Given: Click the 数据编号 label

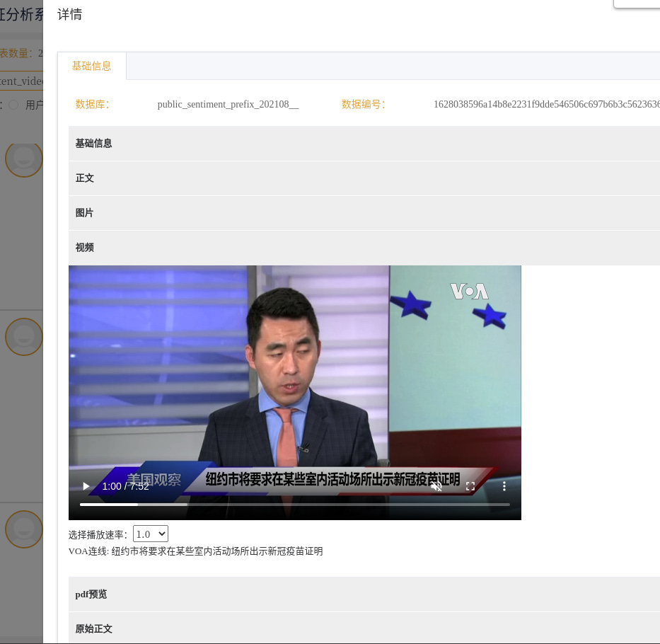Looking at the screenshot, I should (364, 105).
